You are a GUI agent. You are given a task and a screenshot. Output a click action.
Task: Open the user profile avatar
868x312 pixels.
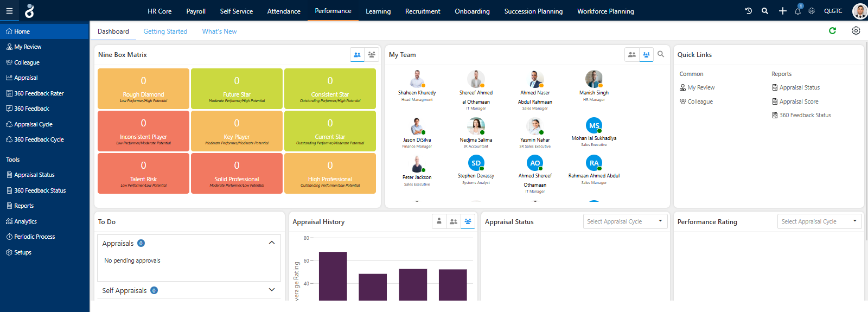(859, 11)
